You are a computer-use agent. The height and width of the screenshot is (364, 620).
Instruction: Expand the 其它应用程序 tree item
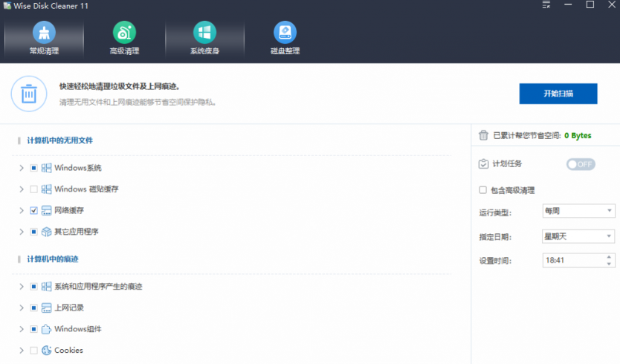tap(21, 232)
